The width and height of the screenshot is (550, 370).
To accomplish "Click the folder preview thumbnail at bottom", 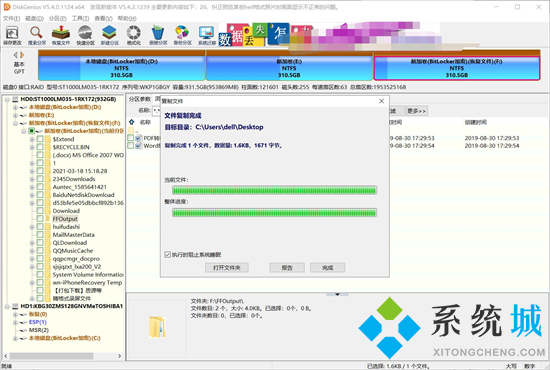I will click(157, 328).
